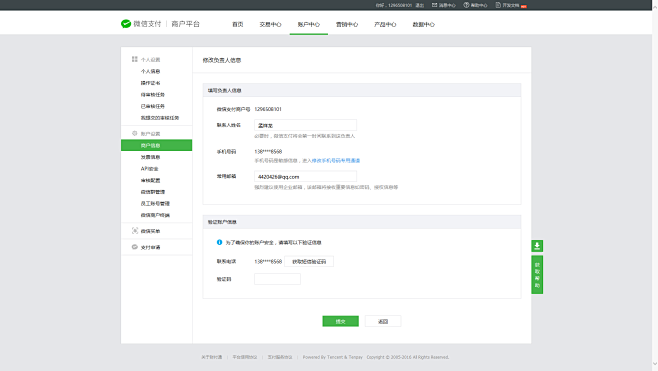The image size is (658, 371).
Task: Go to 首页 in top navigation
Action: pos(238,24)
